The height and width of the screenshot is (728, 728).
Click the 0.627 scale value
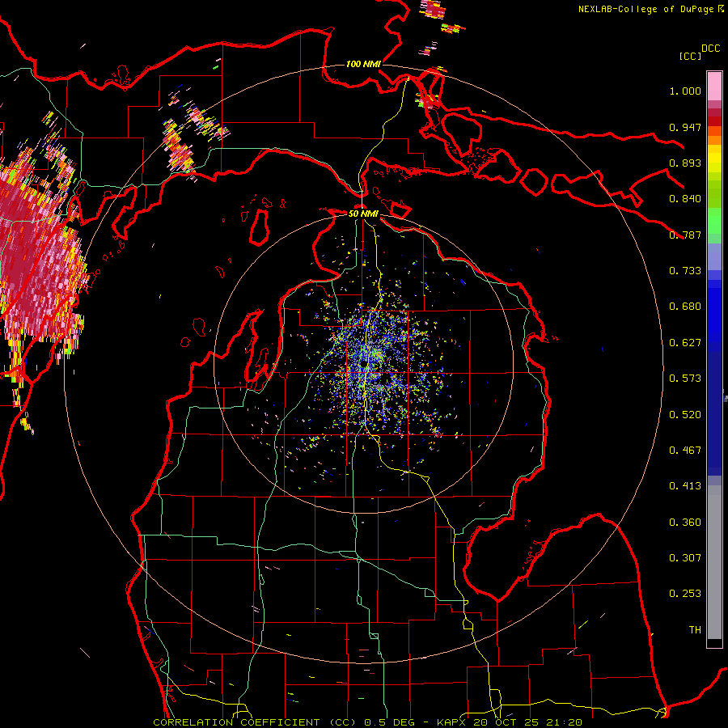coord(685,343)
